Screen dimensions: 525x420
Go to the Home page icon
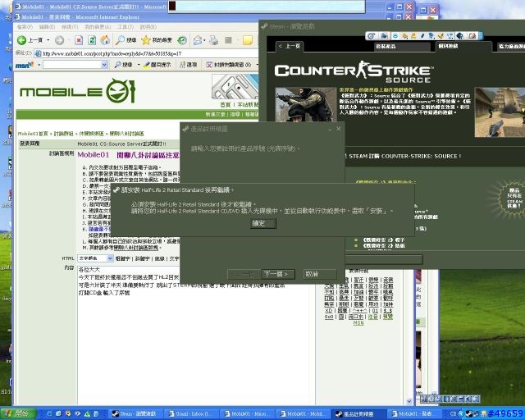pos(105,40)
